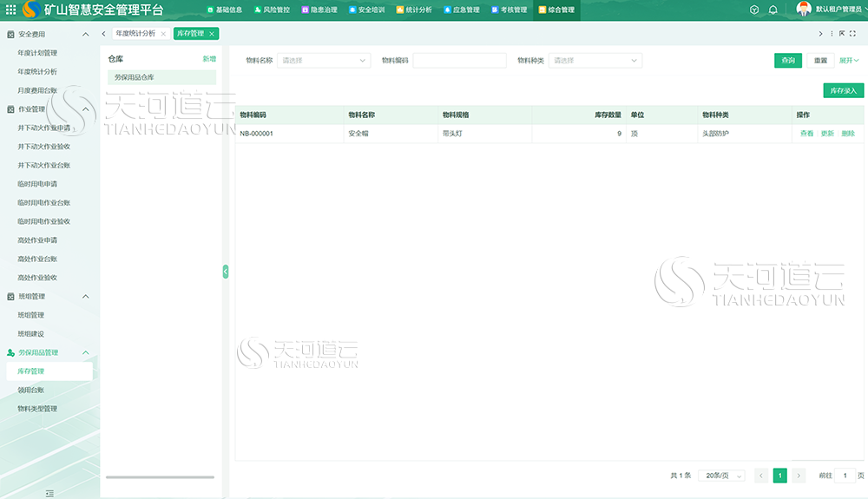Click the 安全费用 menu icon
The height and width of the screenshot is (499, 868).
coord(10,35)
